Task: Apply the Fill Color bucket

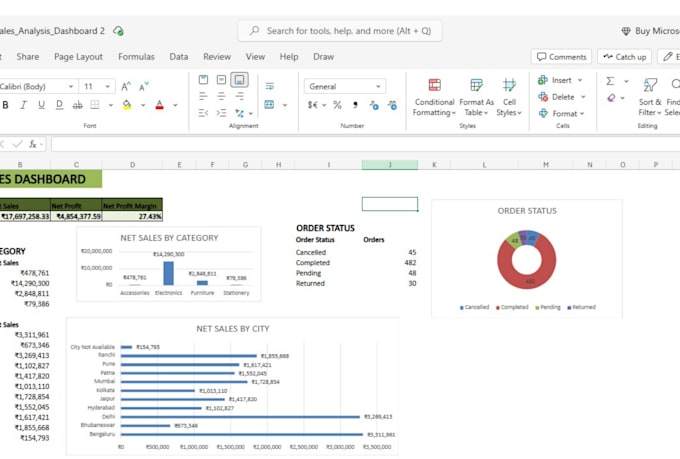Action: tap(127, 105)
